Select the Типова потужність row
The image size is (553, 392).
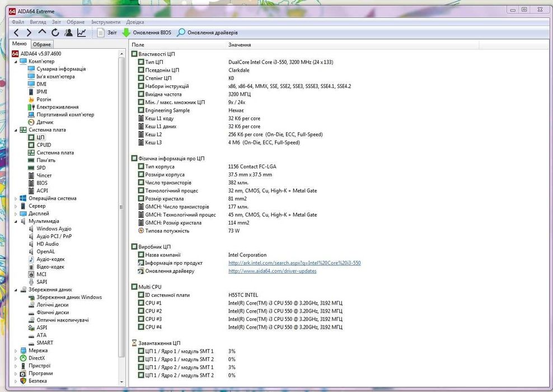pyautogui.click(x=189, y=231)
